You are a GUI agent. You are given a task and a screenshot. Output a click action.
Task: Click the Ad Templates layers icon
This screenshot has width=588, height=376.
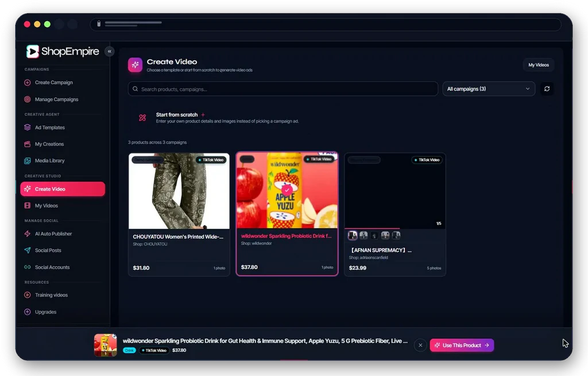28,128
